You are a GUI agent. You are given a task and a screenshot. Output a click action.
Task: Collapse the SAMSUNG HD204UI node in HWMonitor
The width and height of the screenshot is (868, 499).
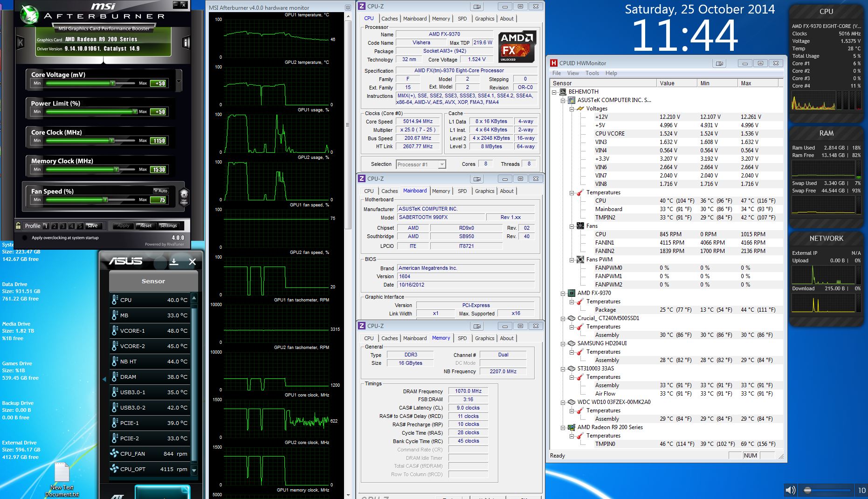coord(563,343)
